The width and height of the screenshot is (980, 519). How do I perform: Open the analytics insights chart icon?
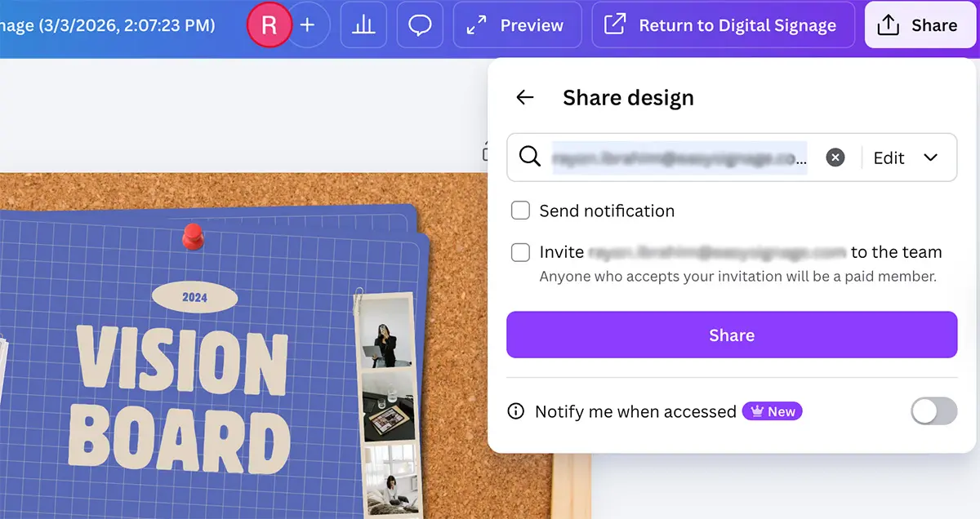coord(363,24)
